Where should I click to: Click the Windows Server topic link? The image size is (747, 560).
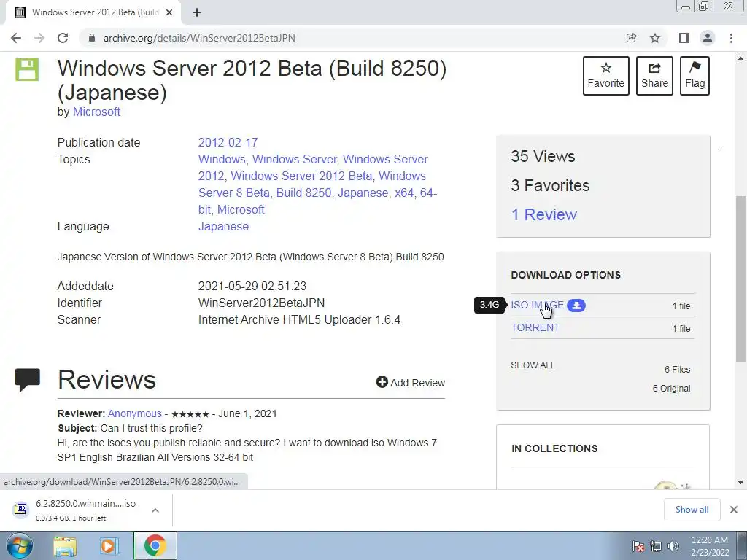[x=295, y=159]
